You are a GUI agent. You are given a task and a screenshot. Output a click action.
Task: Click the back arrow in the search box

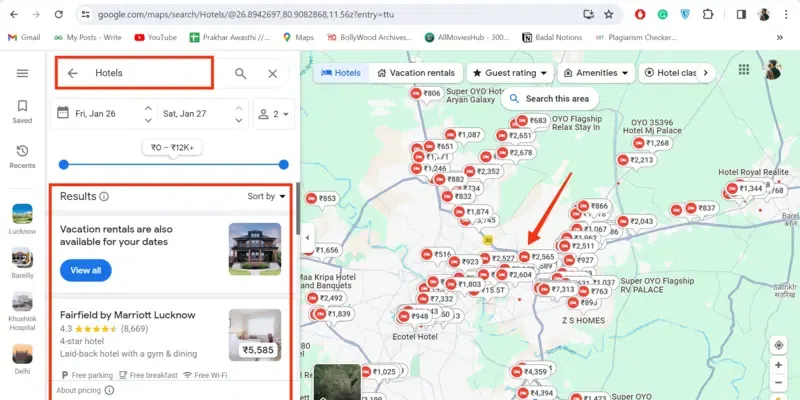tap(72, 73)
